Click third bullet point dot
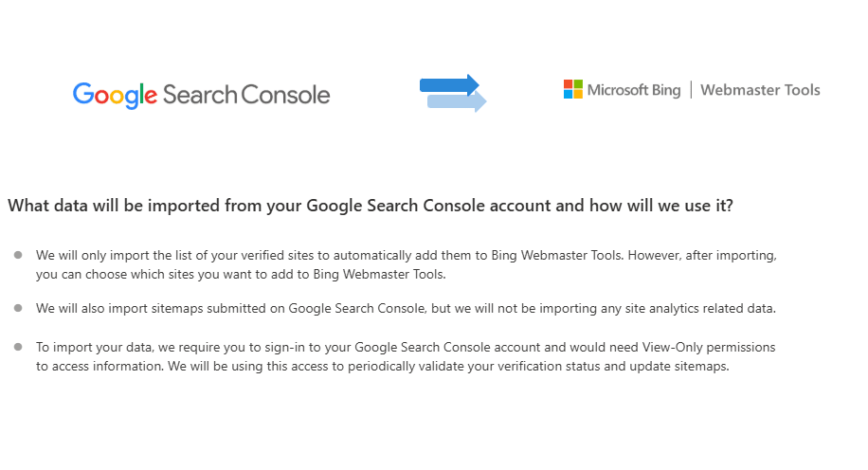This screenshot has width=868, height=470. click(18, 347)
